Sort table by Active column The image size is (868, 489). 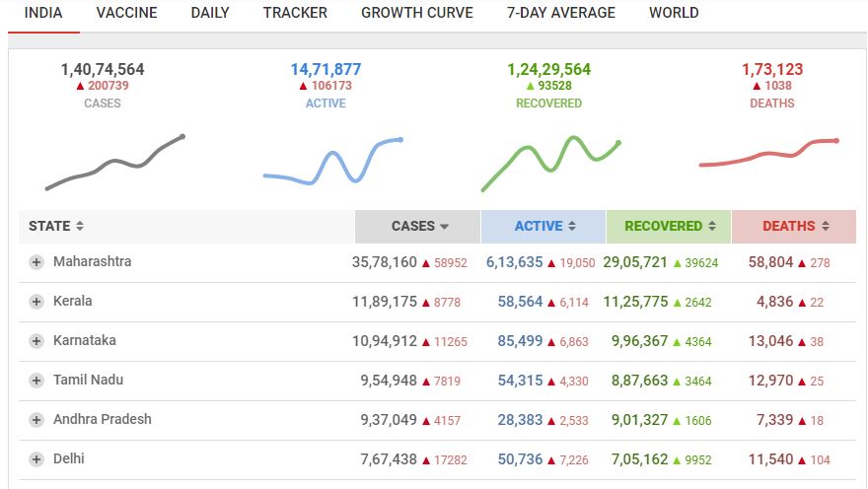544,226
